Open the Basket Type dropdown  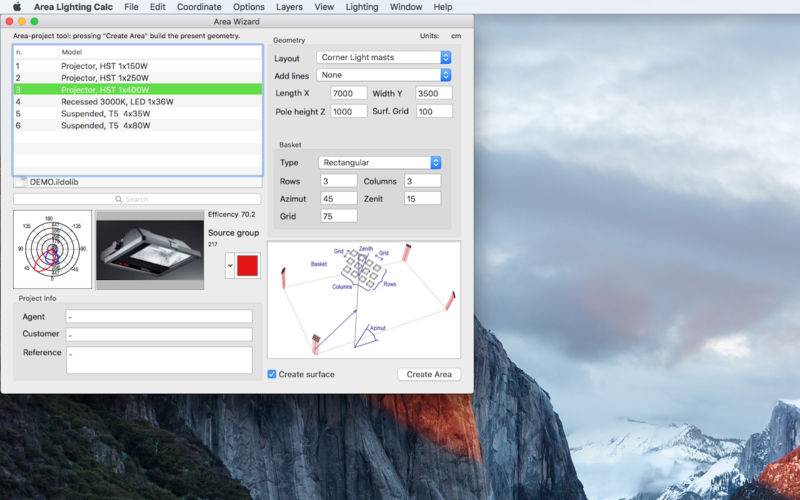[379, 163]
